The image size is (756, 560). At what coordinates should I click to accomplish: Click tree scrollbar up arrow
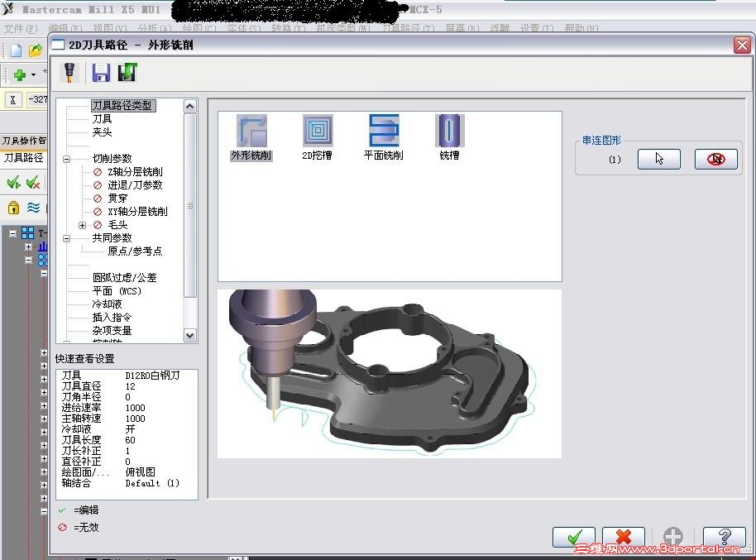pyautogui.click(x=190, y=106)
